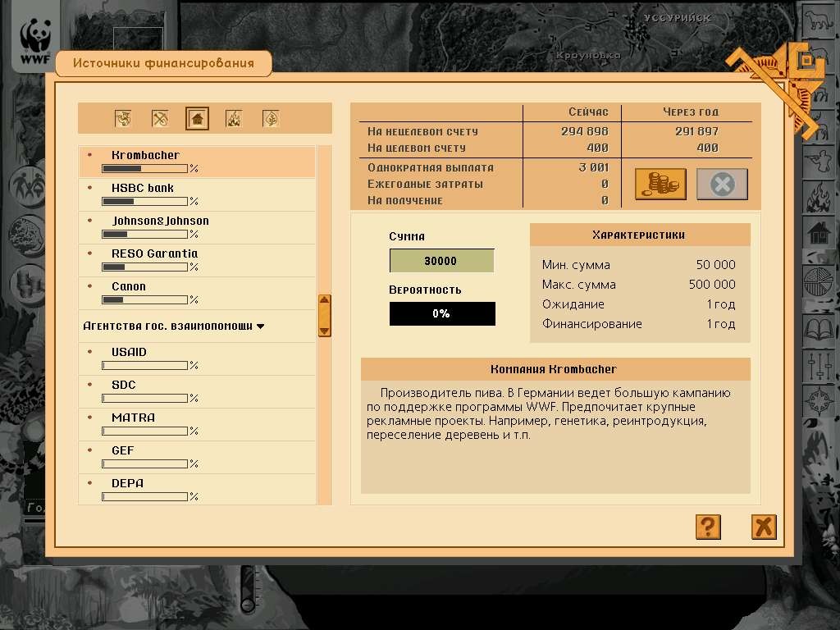Image resolution: width=840 pixels, height=630 pixels.
Task: Select the Krombacher sponsor row
Action: click(197, 162)
